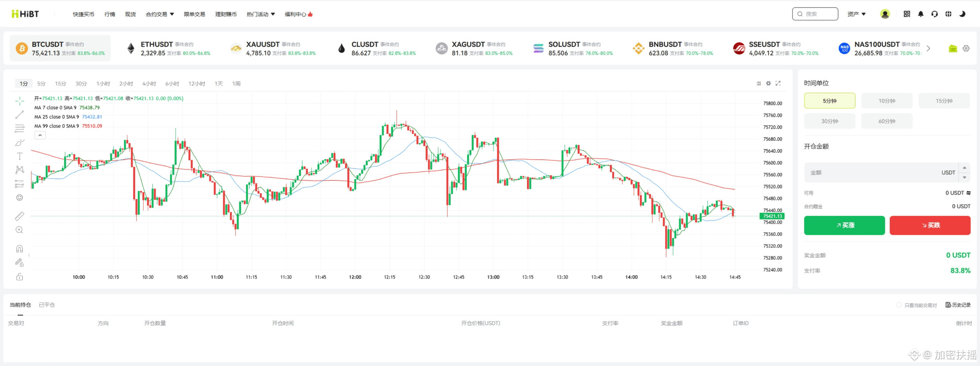Focus the 金额 USDT input field
This screenshot has height=366, width=980.
pos(881,173)
